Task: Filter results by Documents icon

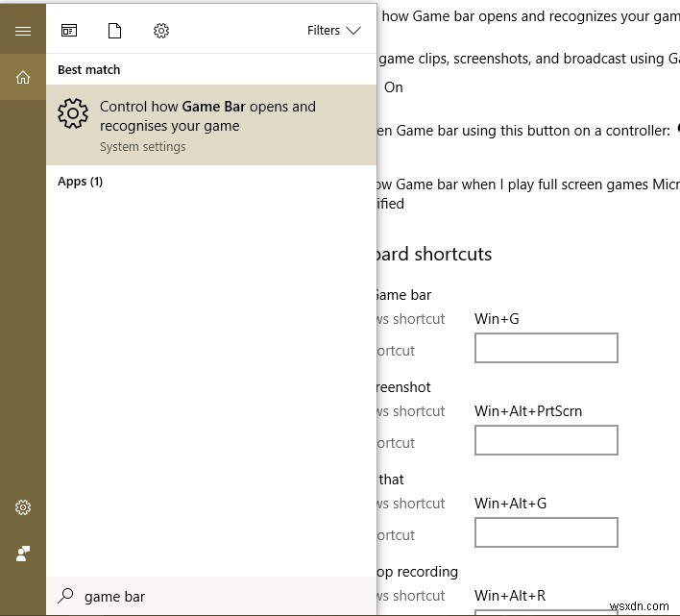Action: 114,31
